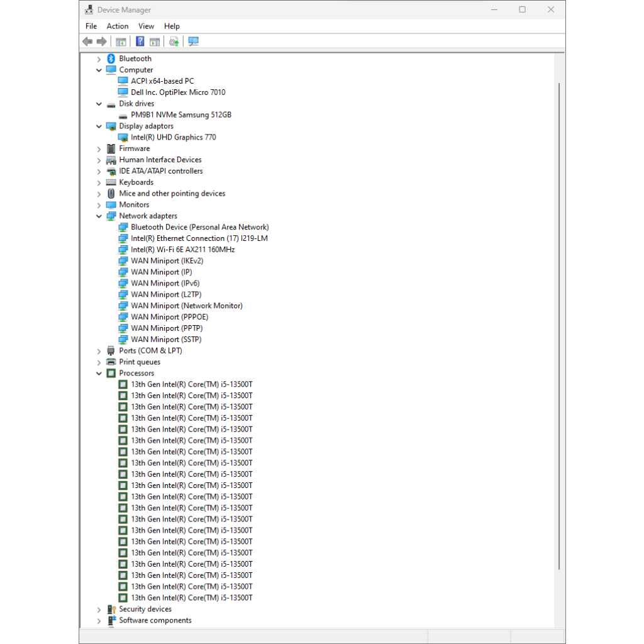Click the Bluetooth category icon
This screenshot has height=644, width=644.
tap(111, 58)
